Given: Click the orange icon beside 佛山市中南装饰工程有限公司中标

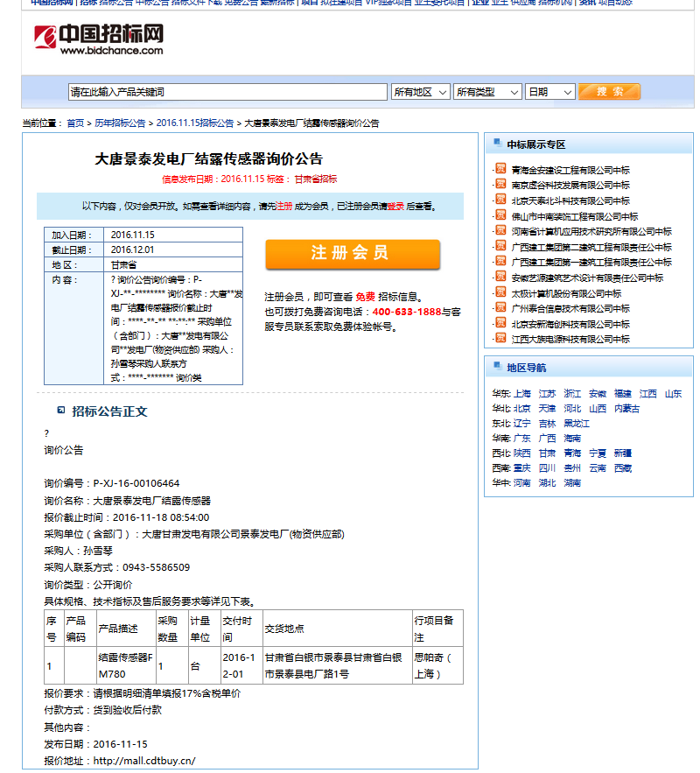Looking at the screenshot, I should pos(500,215).
